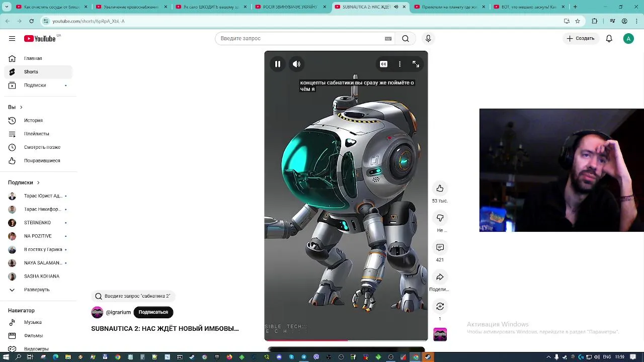Toggle closed captions on the video
Viewport: 644px width, 362px height.
(x=383, y=64)
